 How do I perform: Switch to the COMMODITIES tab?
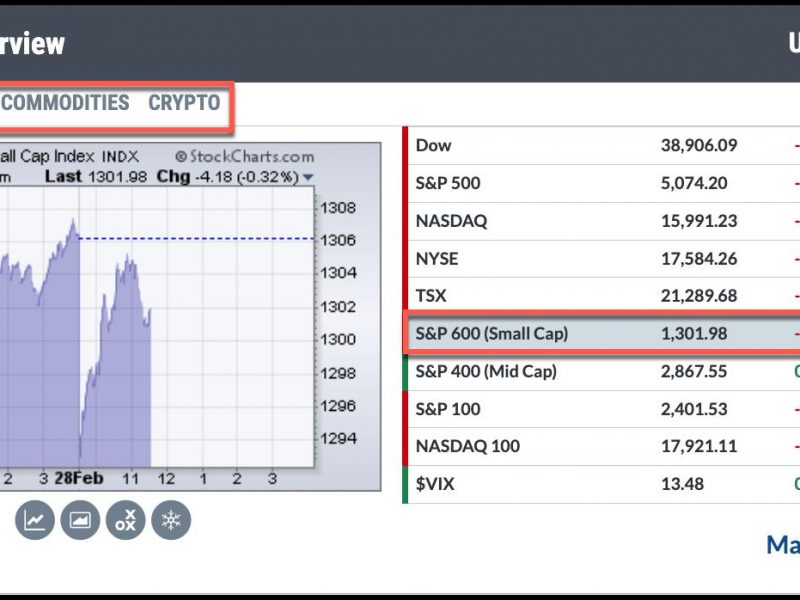coord(65,103)
